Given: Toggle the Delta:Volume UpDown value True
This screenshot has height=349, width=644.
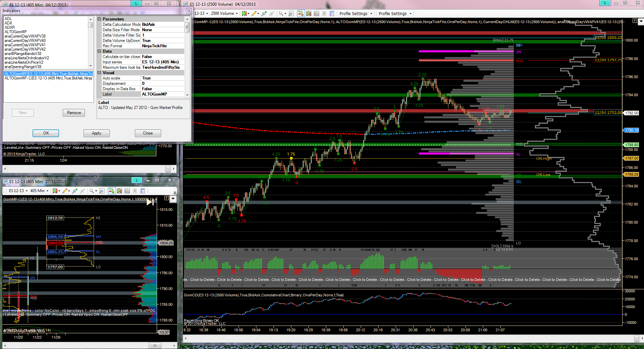Looking at the screenshot, I should coord(163,41).
